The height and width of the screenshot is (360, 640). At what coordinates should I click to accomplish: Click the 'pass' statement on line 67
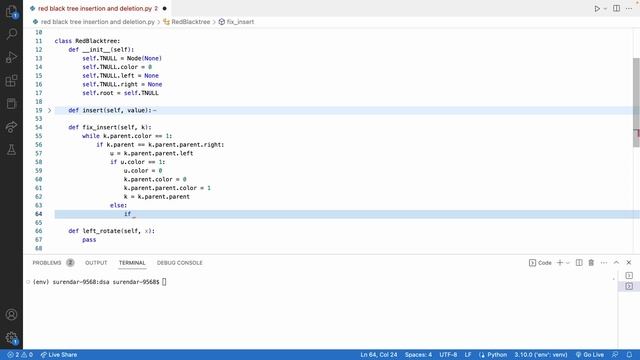point(89,240)
